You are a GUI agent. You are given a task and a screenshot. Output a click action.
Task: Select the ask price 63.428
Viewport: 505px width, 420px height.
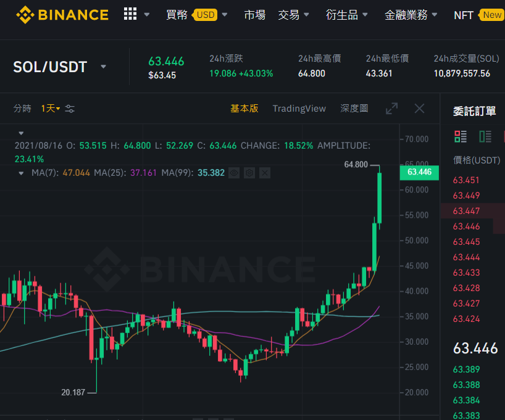[466, 288]
